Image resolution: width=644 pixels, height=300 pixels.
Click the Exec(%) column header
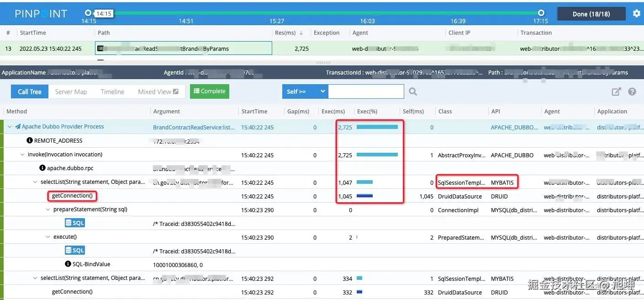pyautogui.click(x=366, y=111)
